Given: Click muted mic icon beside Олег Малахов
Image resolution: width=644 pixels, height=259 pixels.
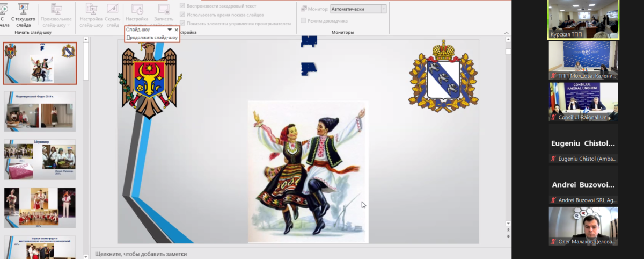Looking at the screenshot, I should click(x=553, y=242).
